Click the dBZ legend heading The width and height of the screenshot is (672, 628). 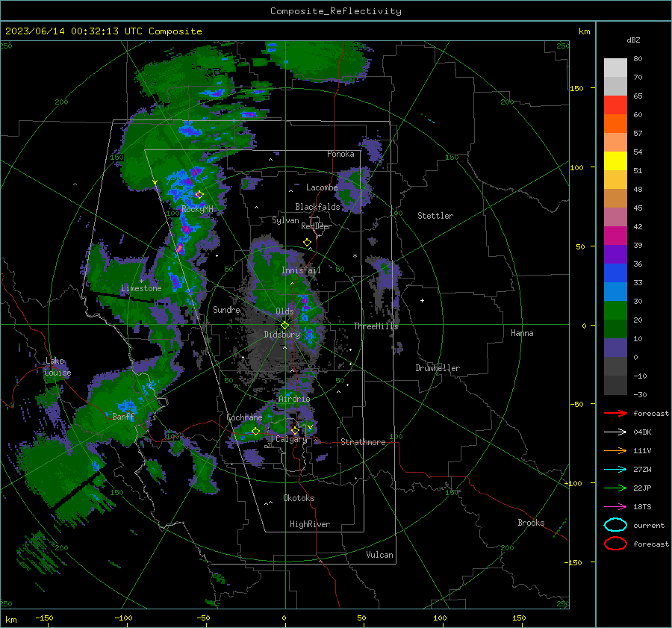(633, 40)
